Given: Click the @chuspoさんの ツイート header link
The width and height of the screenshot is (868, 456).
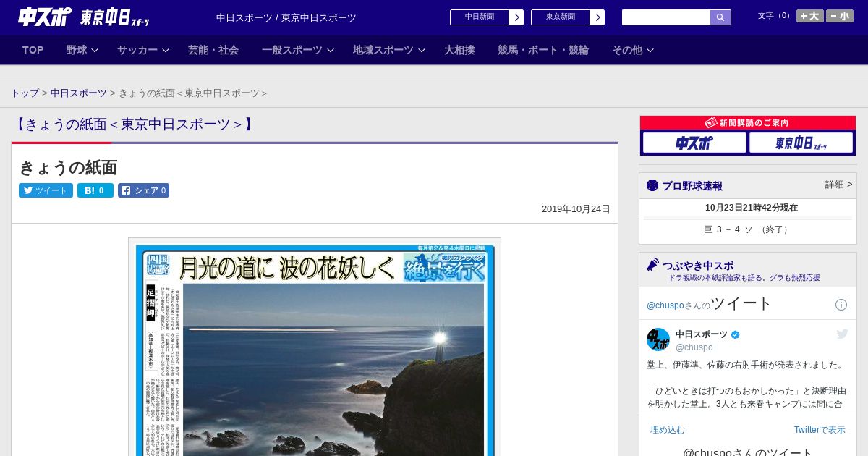Looking at the screenshot, I should coord(710,304).
